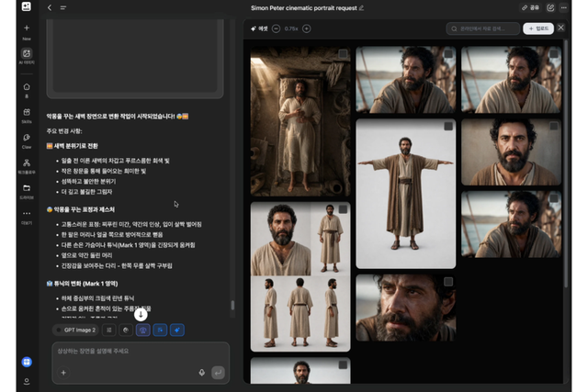Open the header three-dot options menu
The width and height of the screenshot is (588, 392).
point(563,7)
